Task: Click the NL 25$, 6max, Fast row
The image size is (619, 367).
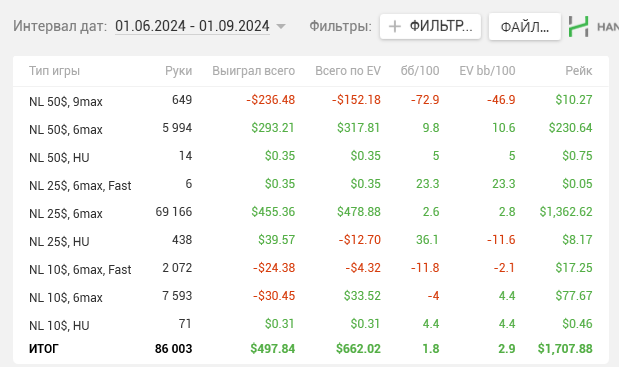Action: pyautogui.click(x=311, y=184)
